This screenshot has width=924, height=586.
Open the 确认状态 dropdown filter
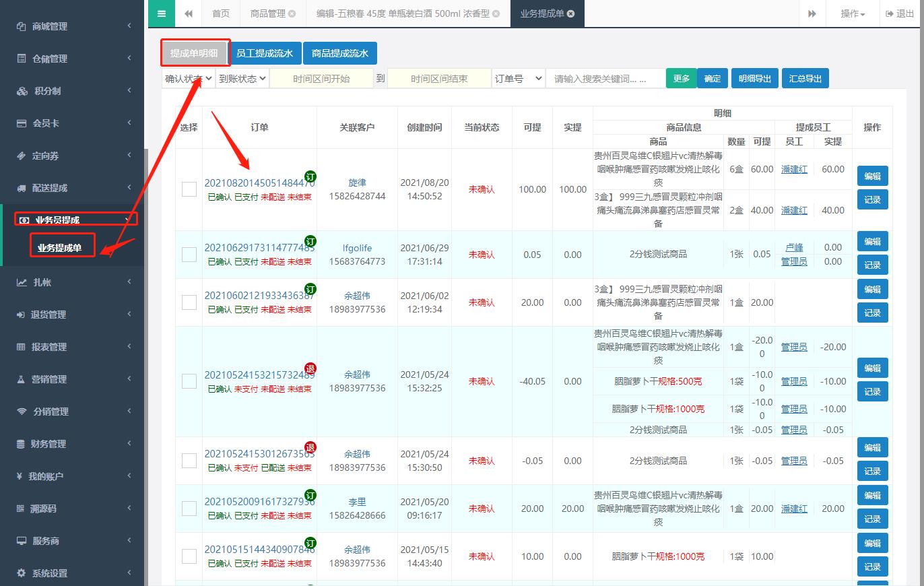pyautogui.click(x=188, y=79)
